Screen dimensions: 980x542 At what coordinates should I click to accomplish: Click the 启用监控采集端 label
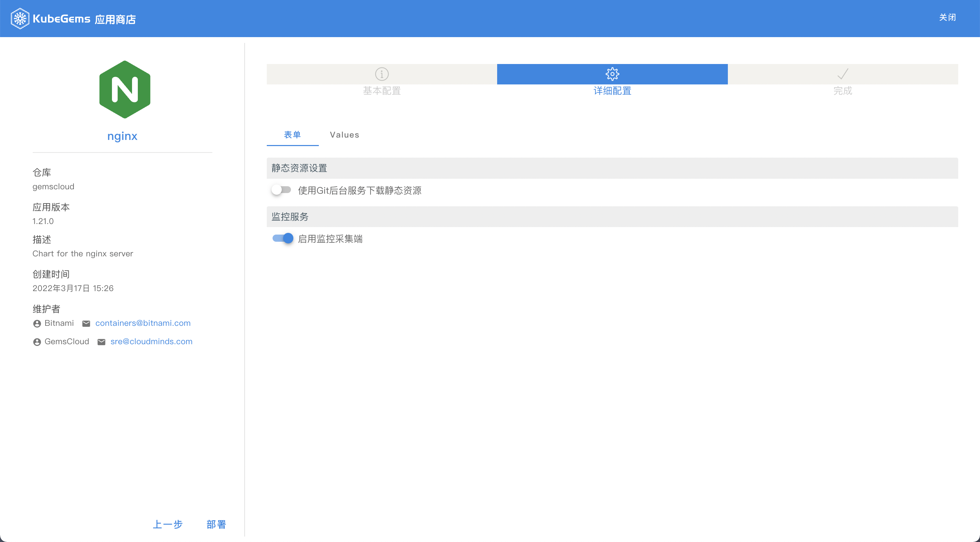tap(330, 239)
